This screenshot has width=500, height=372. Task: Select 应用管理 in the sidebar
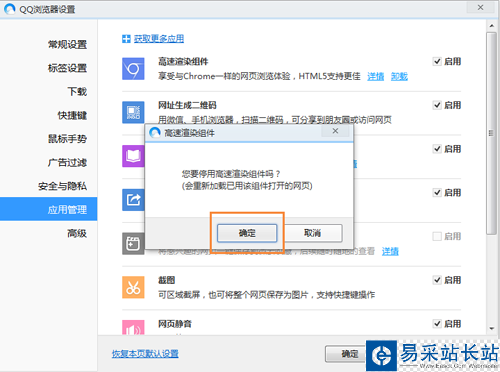point(49,209)
